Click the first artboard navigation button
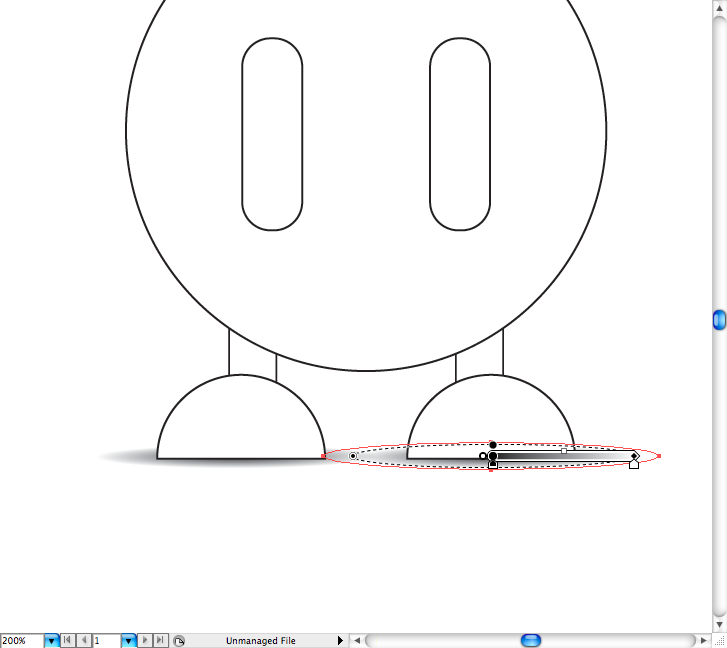 (67, 640)
